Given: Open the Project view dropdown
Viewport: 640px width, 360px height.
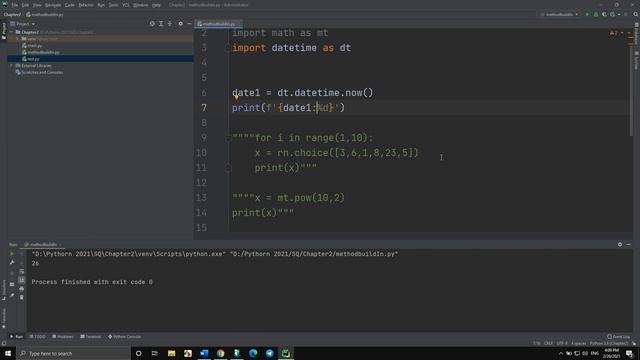Looking at the screenshot, I should coord(23,24).
